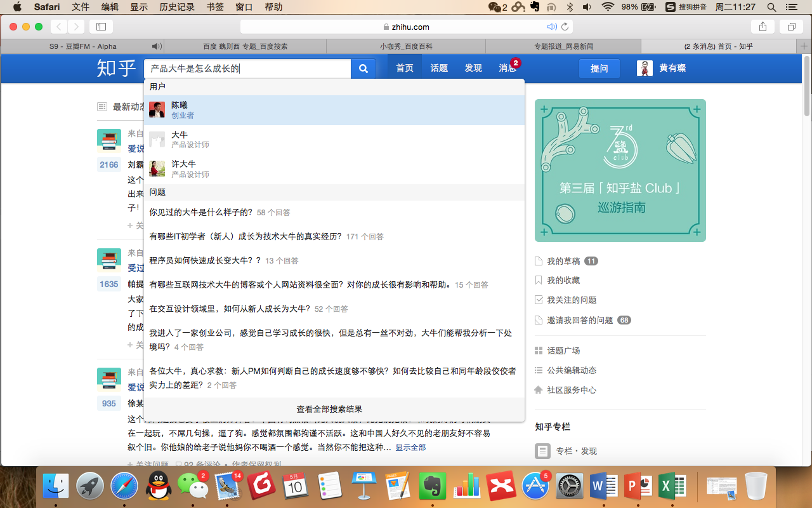Viewport: 812px width, 508px height.
Task: Click page vertical scrollbar
Action: (x=807, y=86)
